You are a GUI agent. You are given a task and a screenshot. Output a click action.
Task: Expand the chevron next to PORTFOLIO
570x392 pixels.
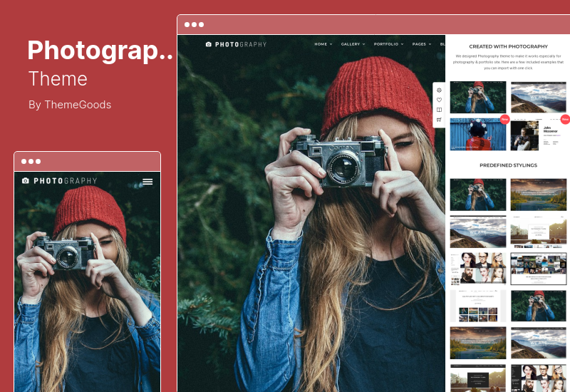[403, 44]
